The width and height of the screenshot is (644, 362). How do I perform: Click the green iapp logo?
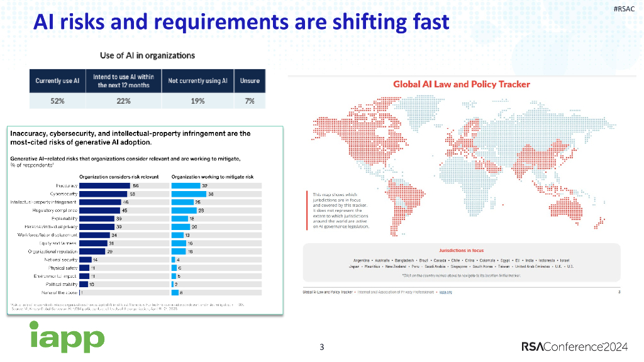(x=67, y=337)
